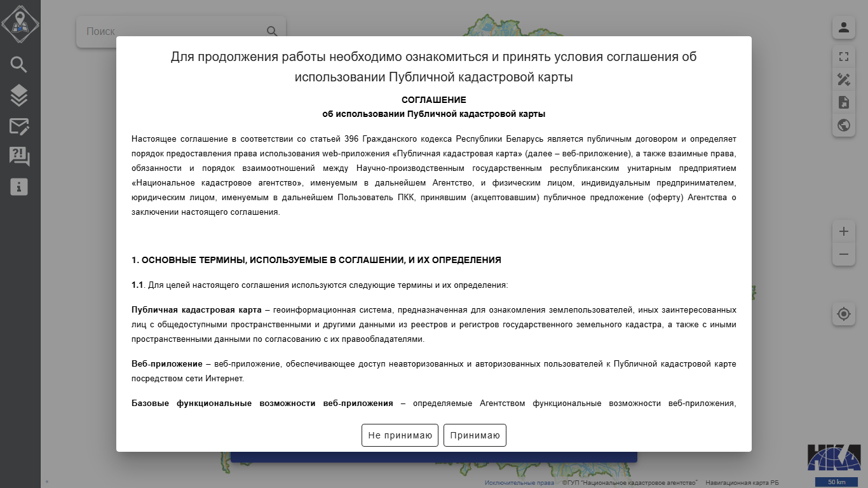Open the map layers panel

[x=19, y=95]
